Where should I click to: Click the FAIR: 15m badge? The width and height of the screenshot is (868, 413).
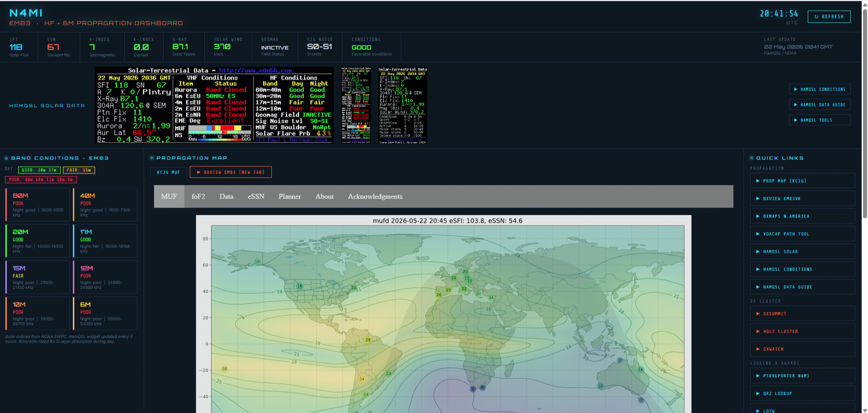[79, 170]
